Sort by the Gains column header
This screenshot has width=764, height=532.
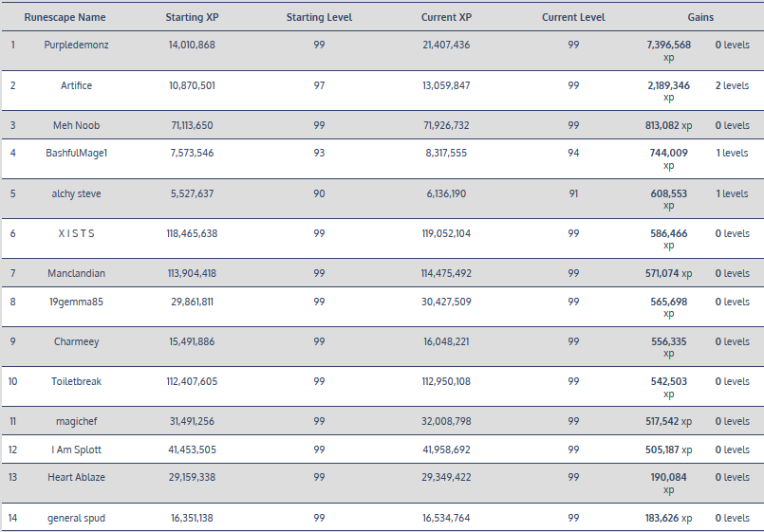pyautogui.click(x=700, y=17)
